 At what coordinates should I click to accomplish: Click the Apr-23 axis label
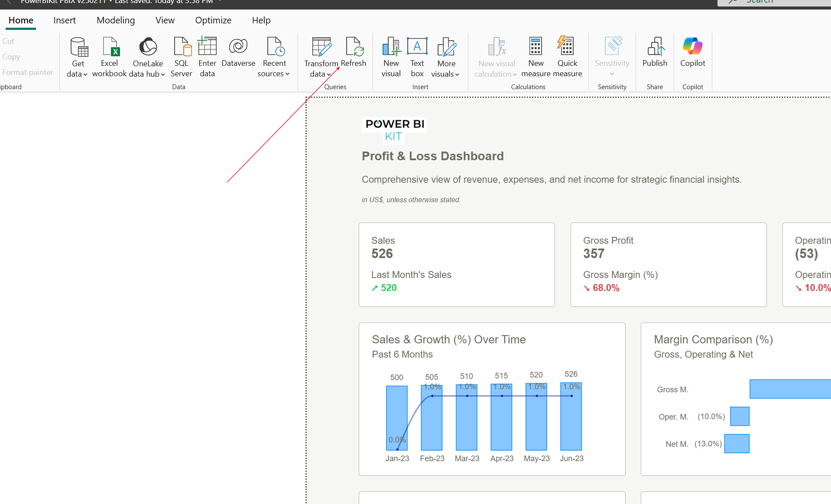pyautogui.click(x=502, y=458)
